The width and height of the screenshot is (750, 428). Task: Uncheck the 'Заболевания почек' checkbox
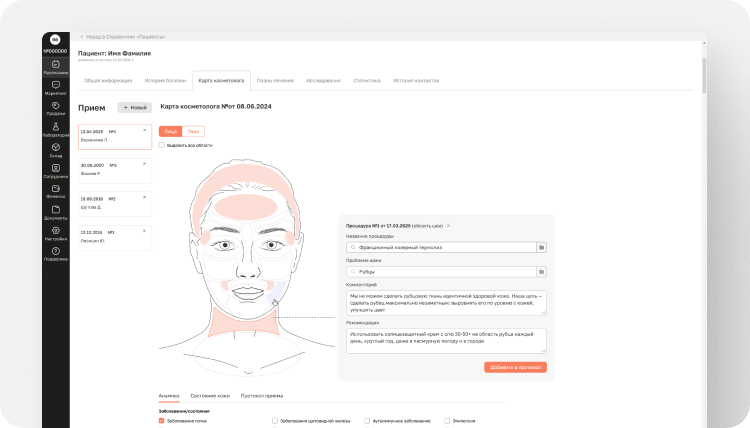point(162,421)
